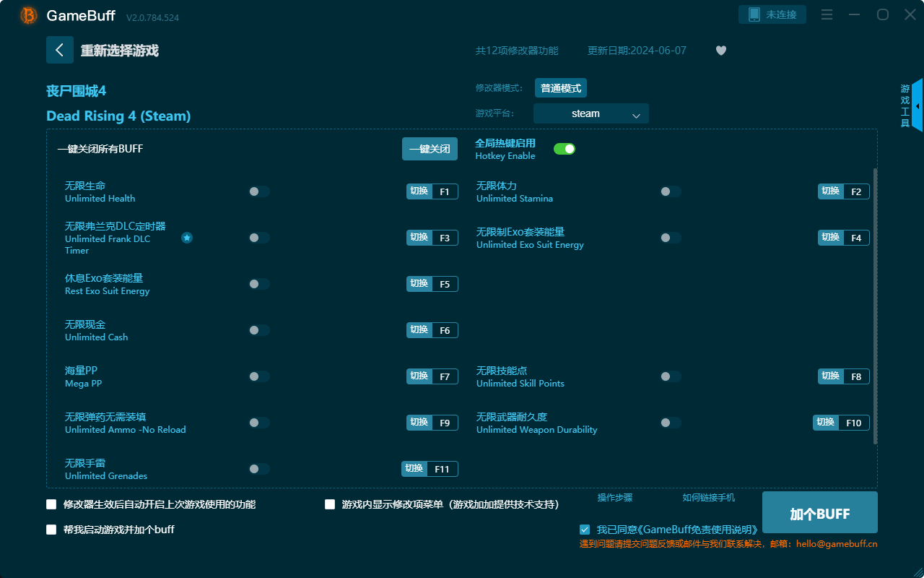Minimize the GameBuff window
Image resolution: width=924 pixels, height=578 pixels.
click(855, 14)
